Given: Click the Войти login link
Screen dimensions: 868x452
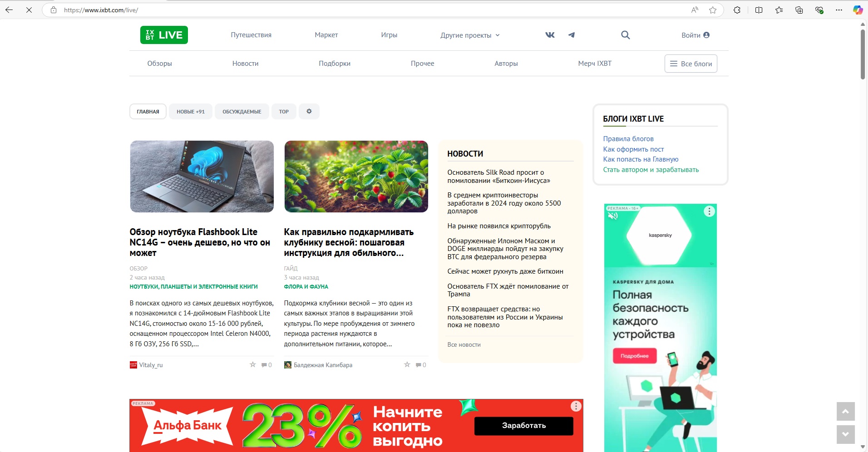Looking at the screenshot, I should 695,35.
